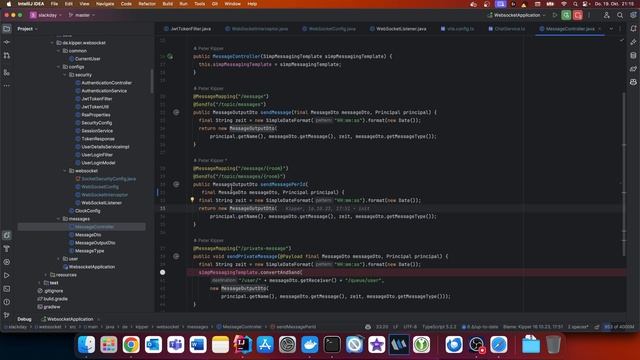Open the Pull Requests tool window
The width and height of the screenshot is (640, 360).
click(7, 56)
